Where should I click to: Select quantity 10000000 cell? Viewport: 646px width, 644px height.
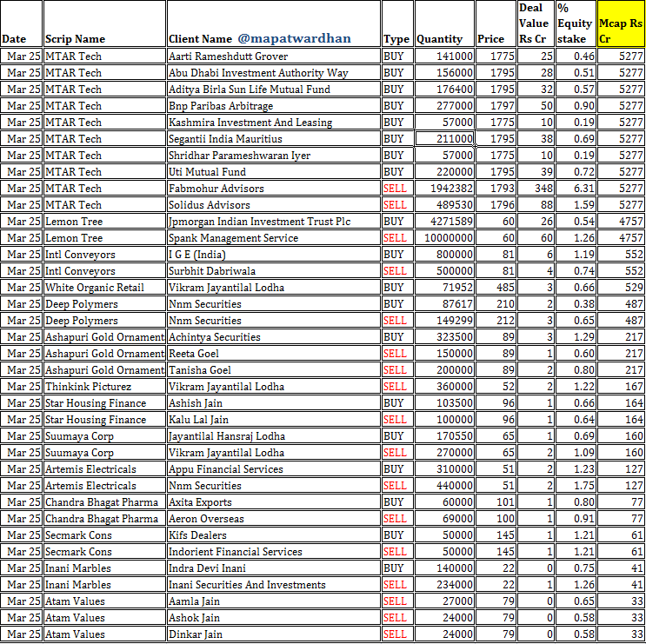(x=444, y=237)
